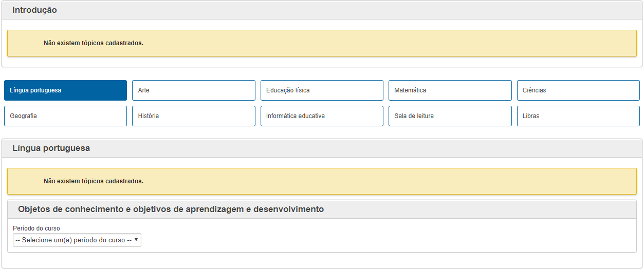Click the Língua portuguesa section header
Image resolution: width=644 pixels, height=269 pixels.
point(322,148)
